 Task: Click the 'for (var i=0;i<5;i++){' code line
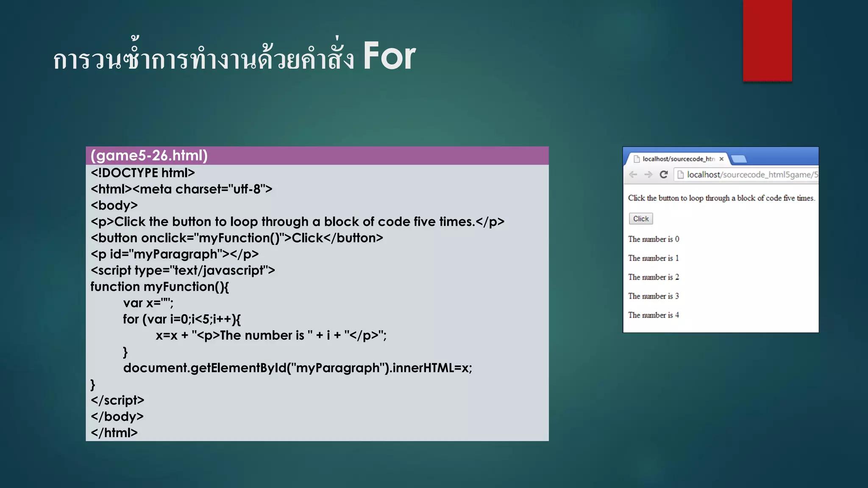click(x=181, y=319)
